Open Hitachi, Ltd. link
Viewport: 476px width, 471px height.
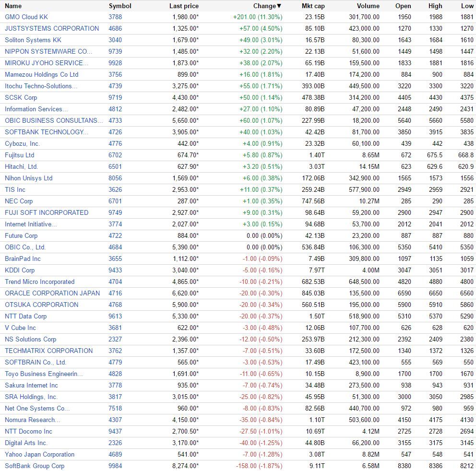(x=21, y=167)
